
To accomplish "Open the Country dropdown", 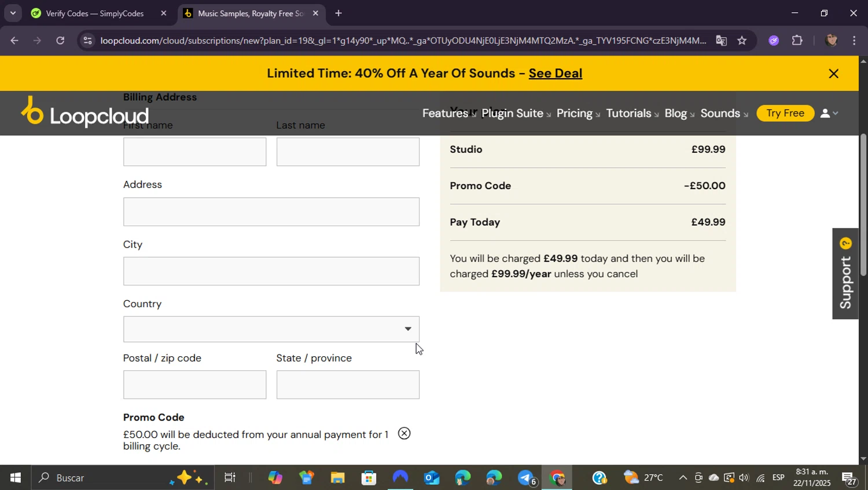I will (271, 329).
